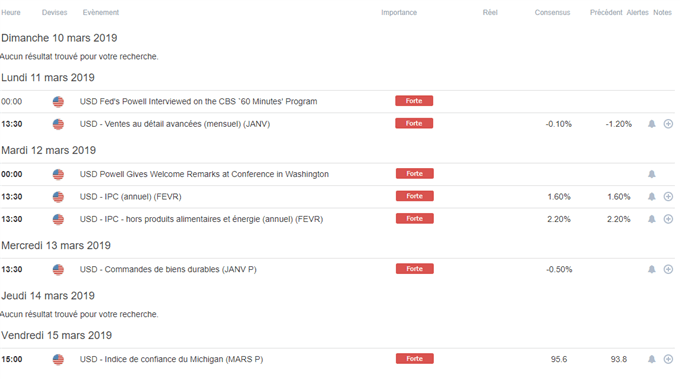Click the Réel column header
Screen dimensions: 680x379
click(x=490, y=13)
